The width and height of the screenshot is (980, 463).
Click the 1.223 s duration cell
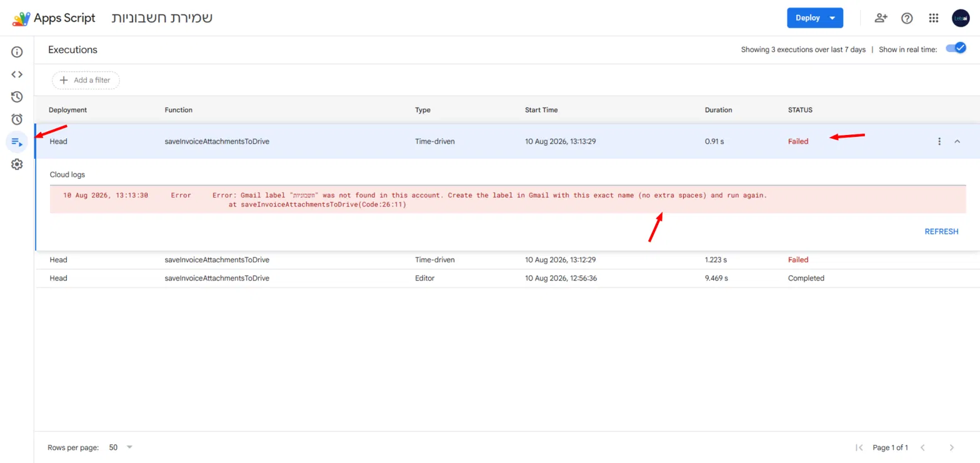click(x=717, y=260)
